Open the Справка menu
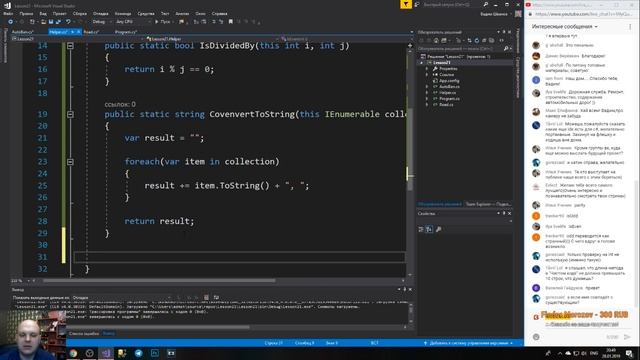This screenshot has width=640, height=360. coord(219,13)
